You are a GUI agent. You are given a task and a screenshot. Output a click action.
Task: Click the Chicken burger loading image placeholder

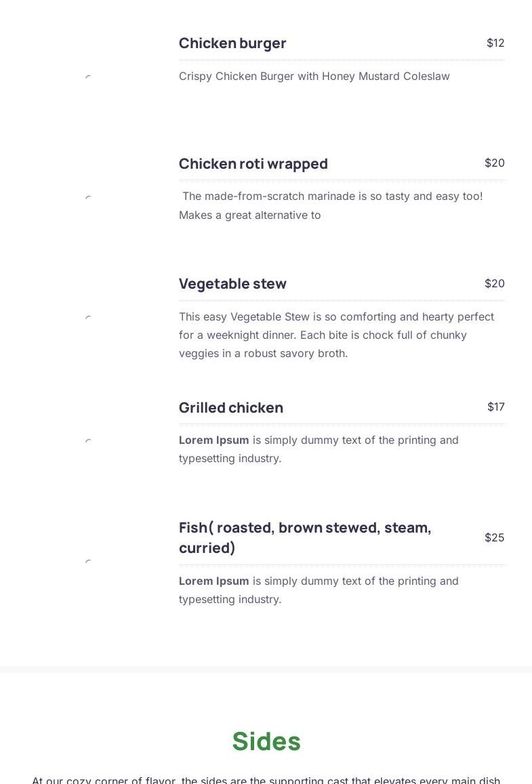[x=88, y=77]
